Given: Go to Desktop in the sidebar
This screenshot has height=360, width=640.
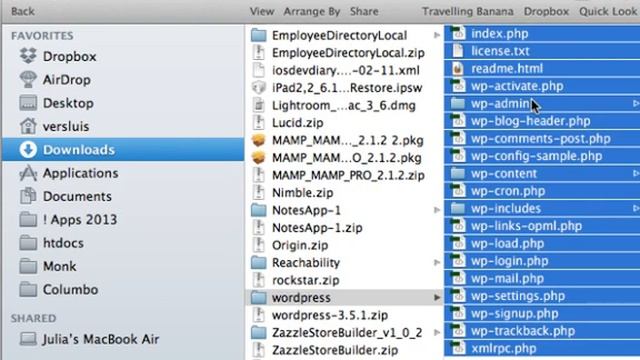Looking at the screenshot, I should 56,103.
